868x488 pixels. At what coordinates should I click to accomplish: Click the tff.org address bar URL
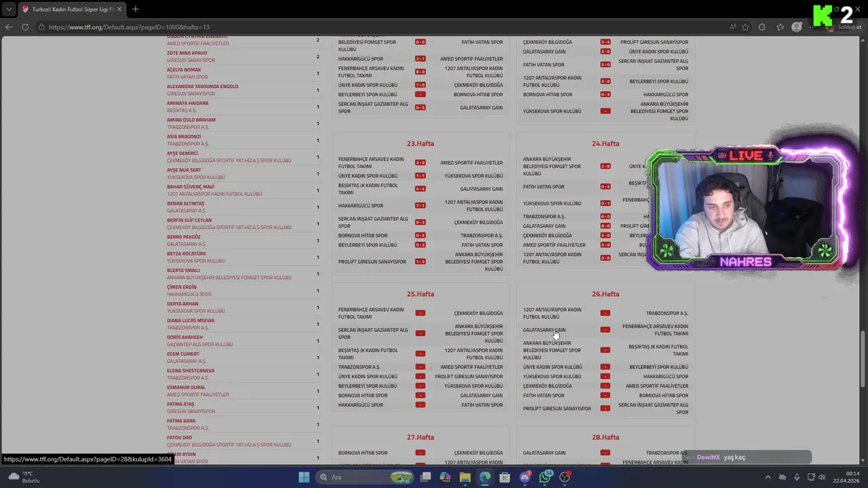tap(129, 27)
